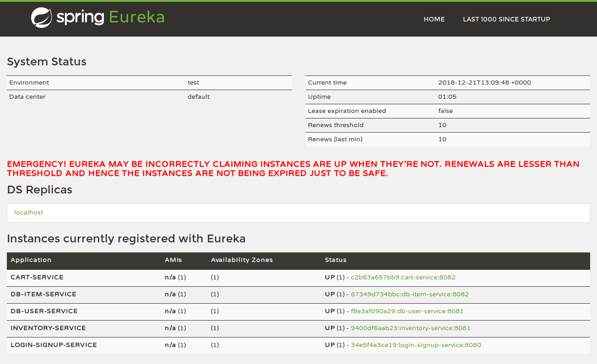Click the System Status heading
The height and width of the screenshot is (364, 597).
point(47,62)
